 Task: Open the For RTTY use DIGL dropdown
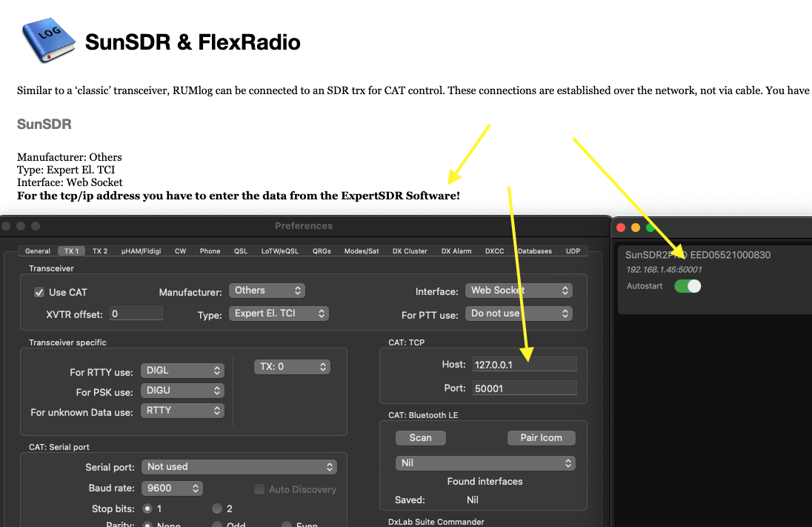pyautogui.click(x=182, y=371)
